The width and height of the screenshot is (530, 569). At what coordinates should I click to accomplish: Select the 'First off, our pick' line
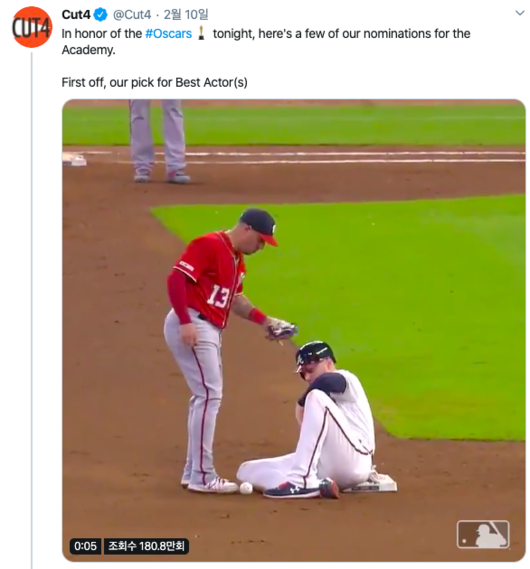155,82
